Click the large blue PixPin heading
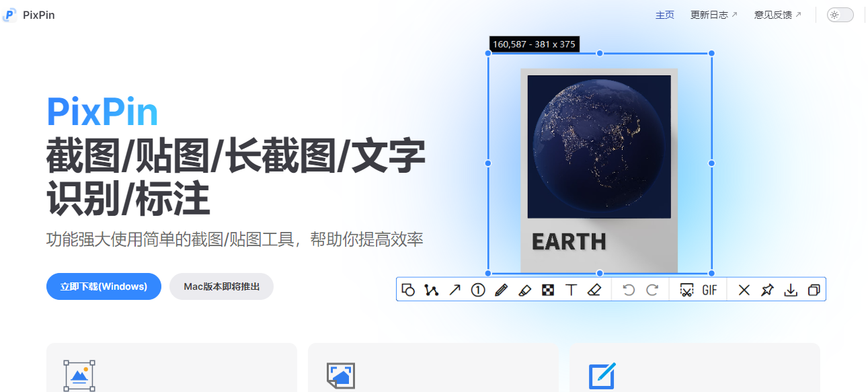 click(102, 112)
